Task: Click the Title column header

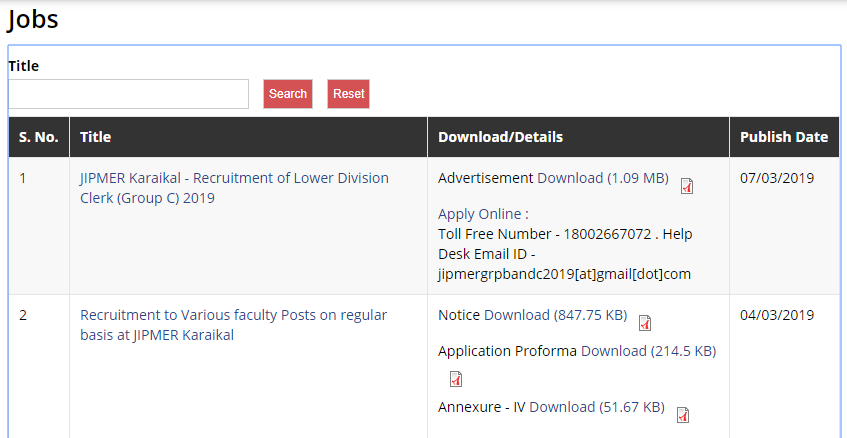Action: 248,137
